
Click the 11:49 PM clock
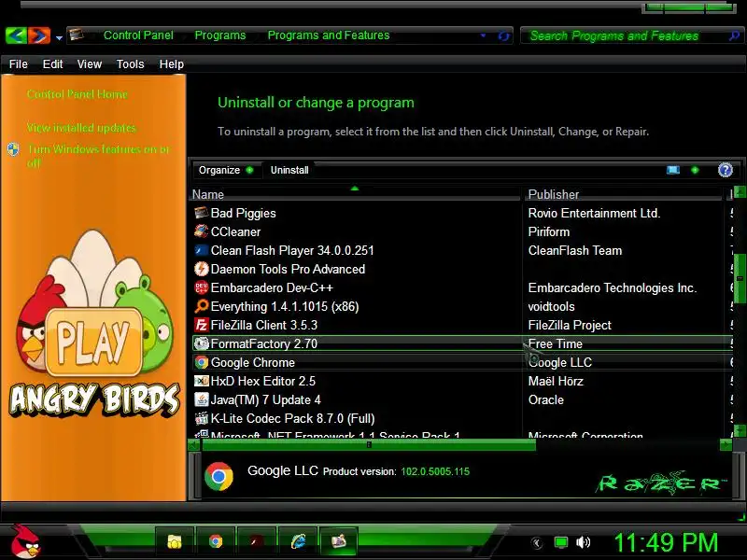[x=666, y=542]
